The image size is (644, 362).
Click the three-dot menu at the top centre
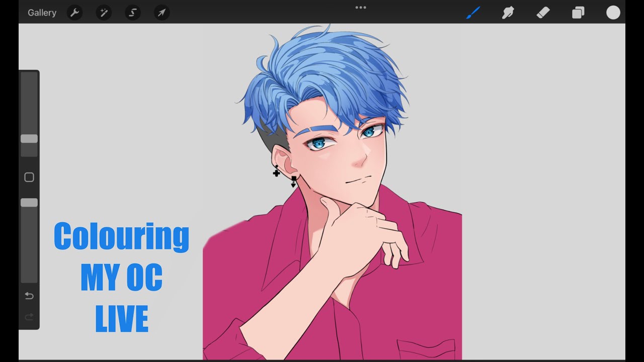point(361,8)
